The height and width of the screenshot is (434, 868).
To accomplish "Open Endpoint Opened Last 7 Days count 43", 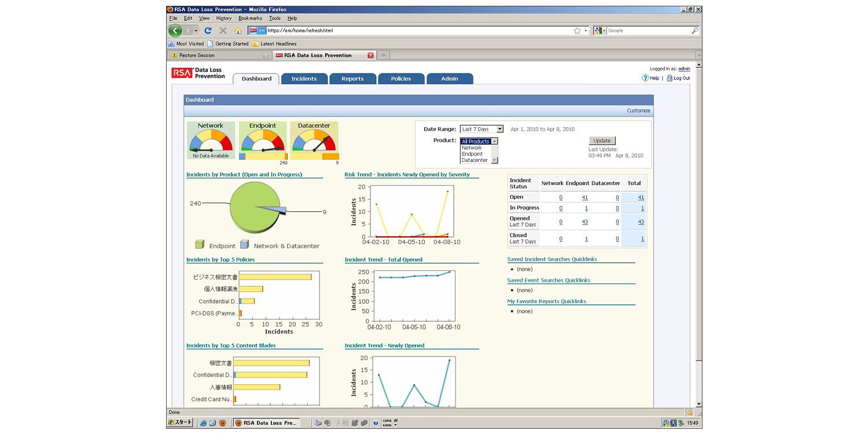I will pyautogui.click(x=584, y=222).
